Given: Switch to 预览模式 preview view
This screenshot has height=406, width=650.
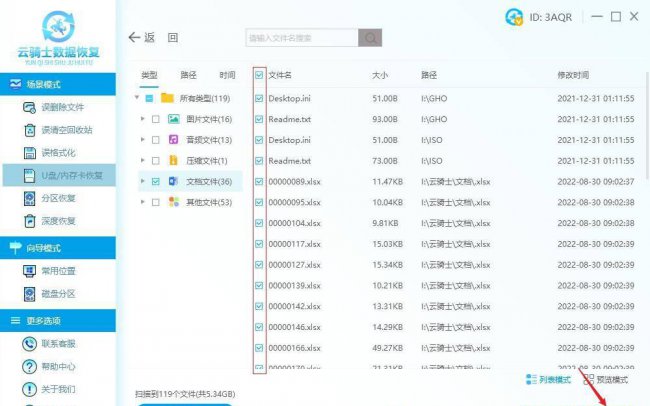Looking at the screenshot, I should coord(606,379).
